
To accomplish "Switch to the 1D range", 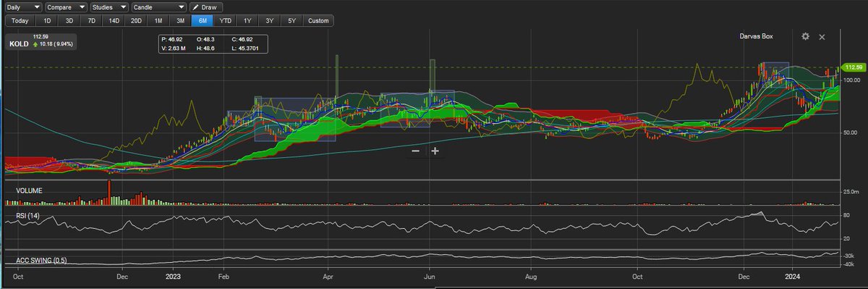I will coord(48,20).
